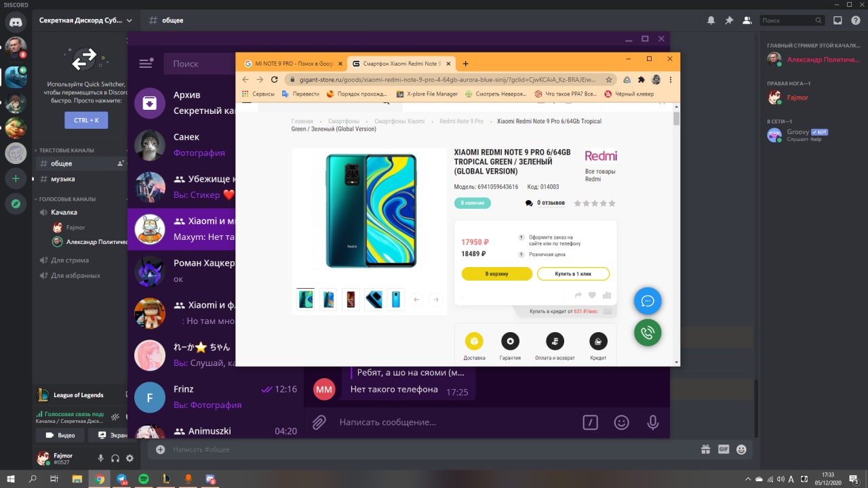Click Купить в 1 клик button

click(573, 274)
